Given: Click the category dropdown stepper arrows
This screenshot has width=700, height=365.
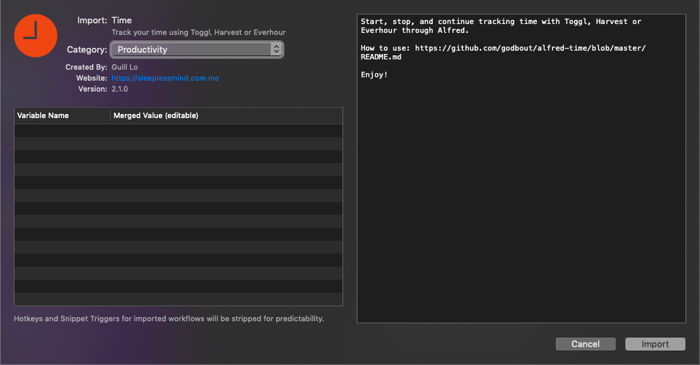Looking at the screenshot, I should tap(276, 49).
